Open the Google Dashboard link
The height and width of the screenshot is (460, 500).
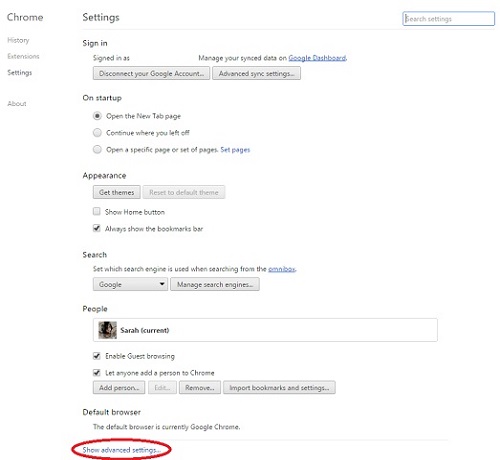click(317, 58)
